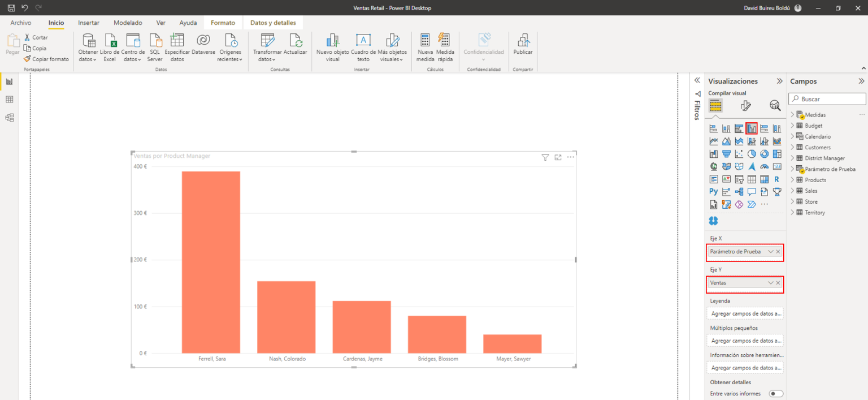Open the format visual brush tab
This screenshot has height=400, width=868.
point(745,105)
